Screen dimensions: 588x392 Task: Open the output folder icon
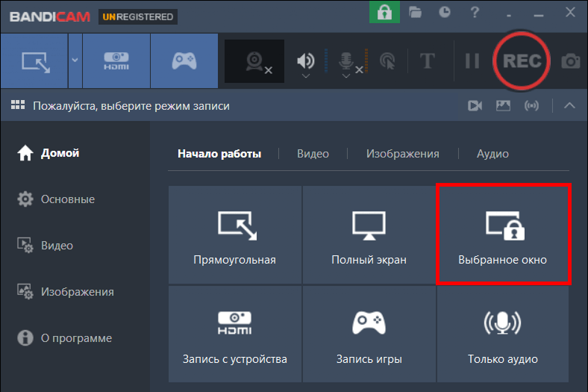coord(415,13)
